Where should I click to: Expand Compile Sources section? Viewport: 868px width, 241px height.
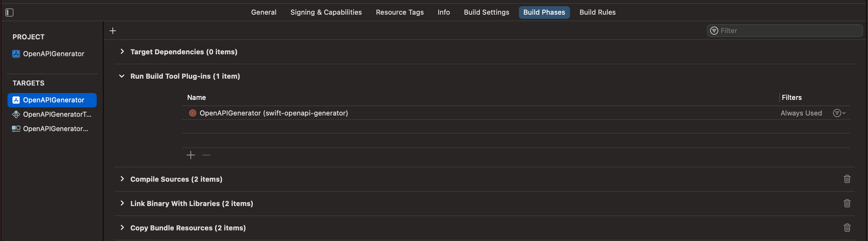[x=122, y=179]
